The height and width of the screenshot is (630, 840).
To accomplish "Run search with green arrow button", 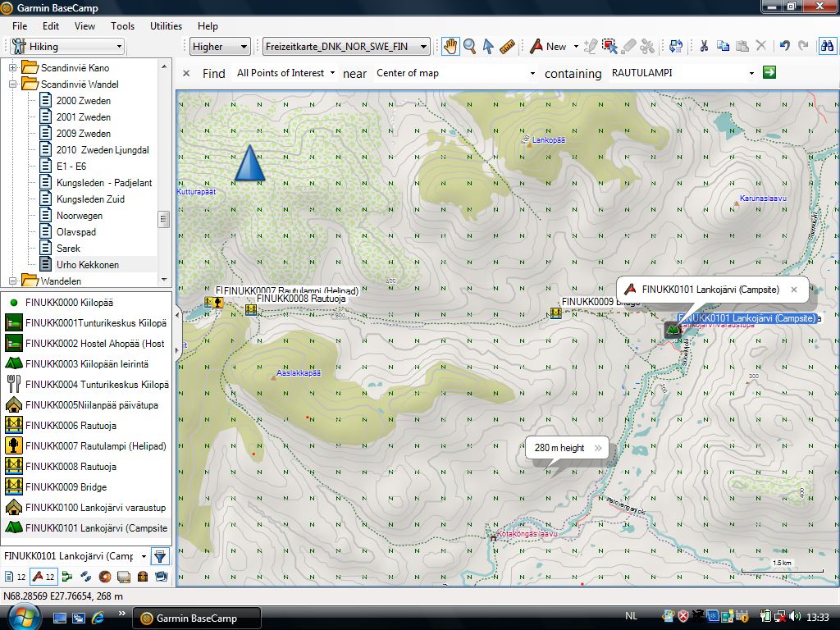I will (x=769, y=73).
